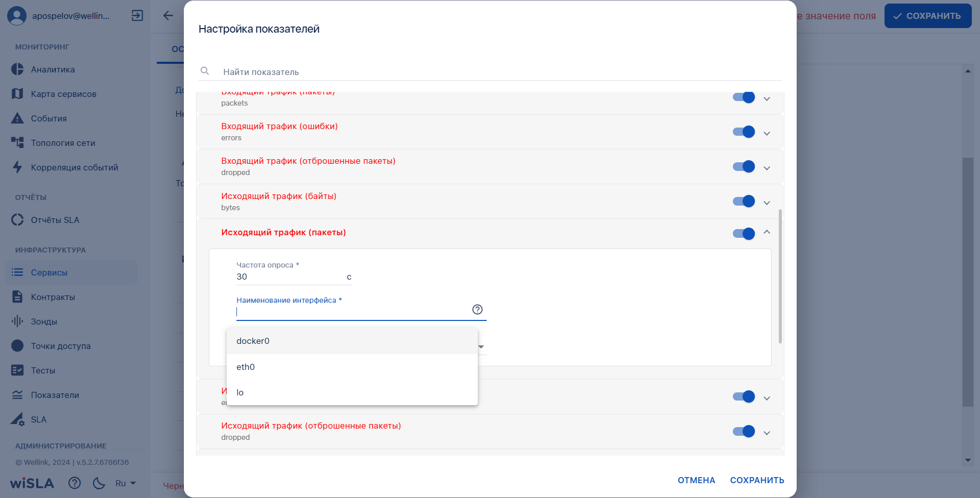This screenshot has width=980, height=498.
Task: Click the search magnifier icon
Action: 205,71
